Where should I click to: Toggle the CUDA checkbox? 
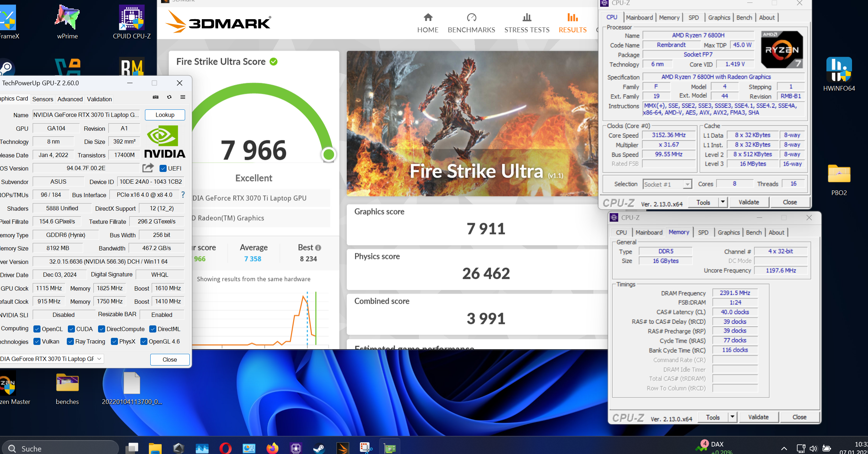[71, 329]
